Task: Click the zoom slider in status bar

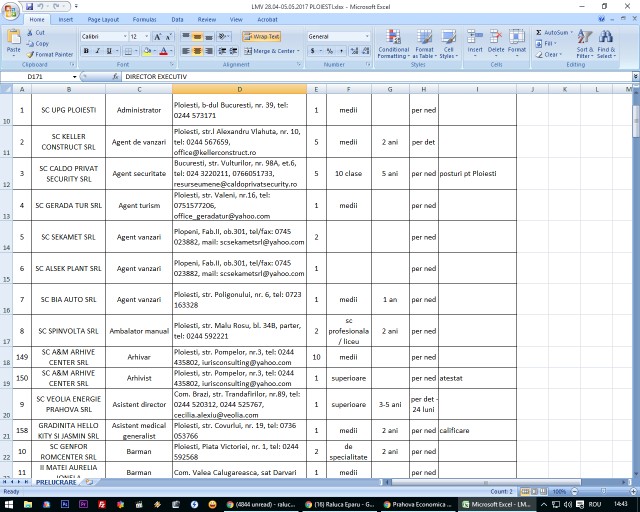Action: coord(604,492)
